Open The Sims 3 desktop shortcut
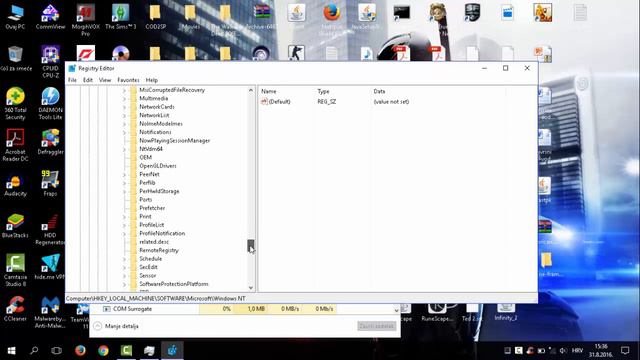The width and height of the screenshot is (640, 360). pyautogui.click(x=120, y=17)
